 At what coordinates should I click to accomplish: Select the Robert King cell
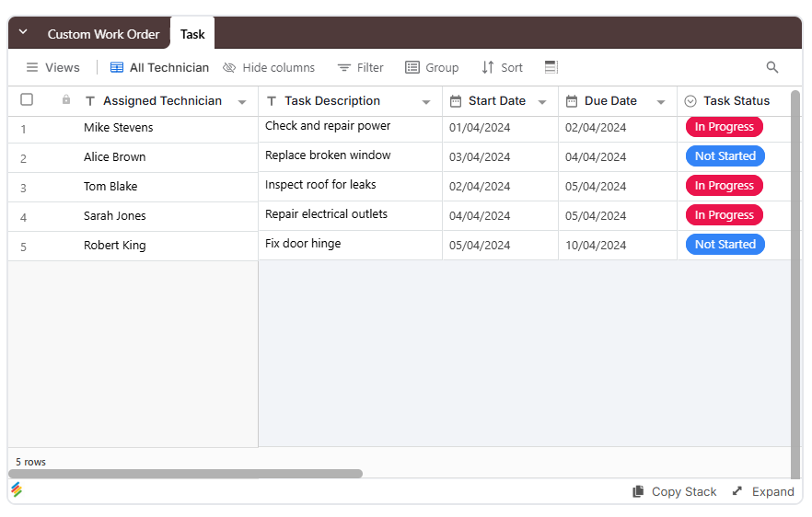[168, 246]
